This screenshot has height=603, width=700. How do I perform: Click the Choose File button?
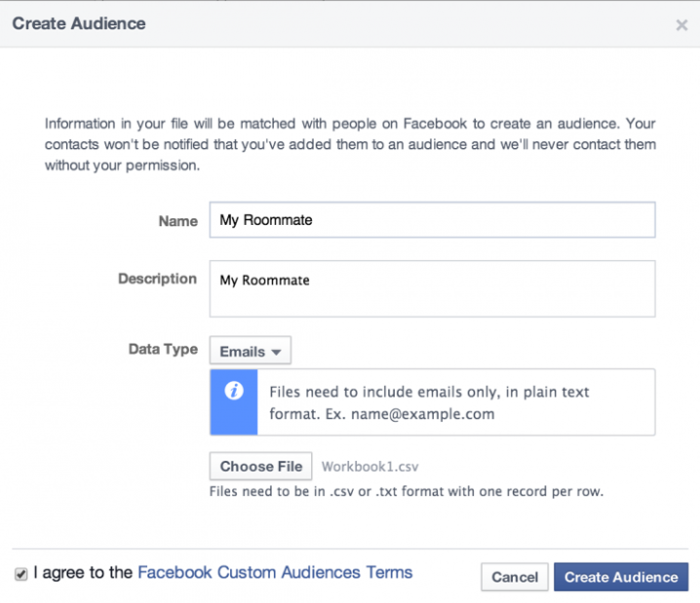point(261,467)
